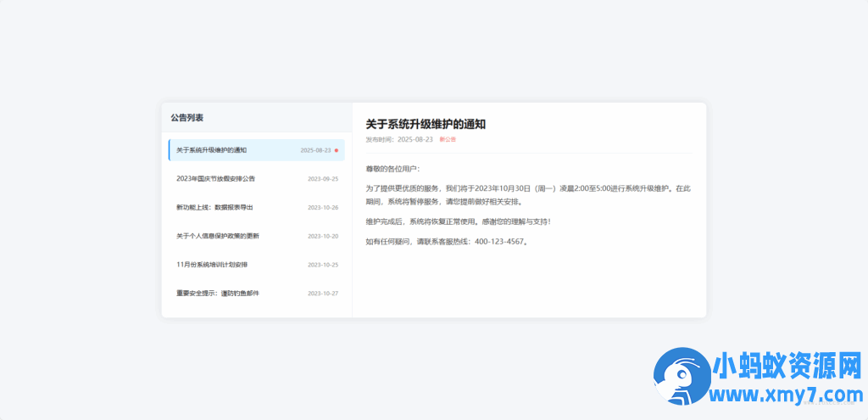Click the red unread dot indicator
The image size is (868, 420).
tap(336, 150)
